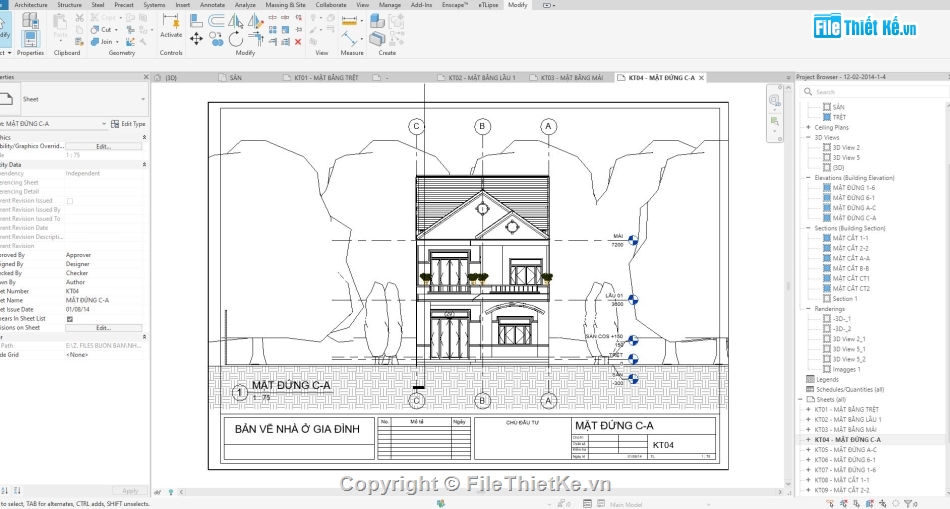The width and height of the screenshot is (950, 509).
Task: Pick the Offset tool
Action: point(216,21)
